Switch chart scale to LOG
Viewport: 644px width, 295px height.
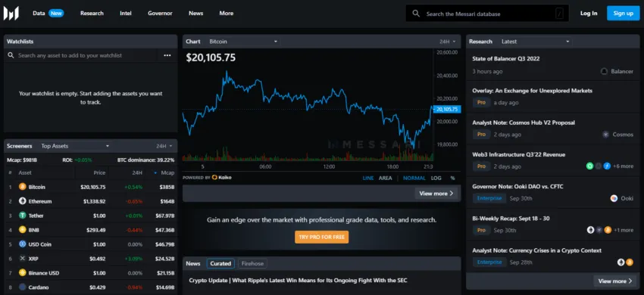436,178
